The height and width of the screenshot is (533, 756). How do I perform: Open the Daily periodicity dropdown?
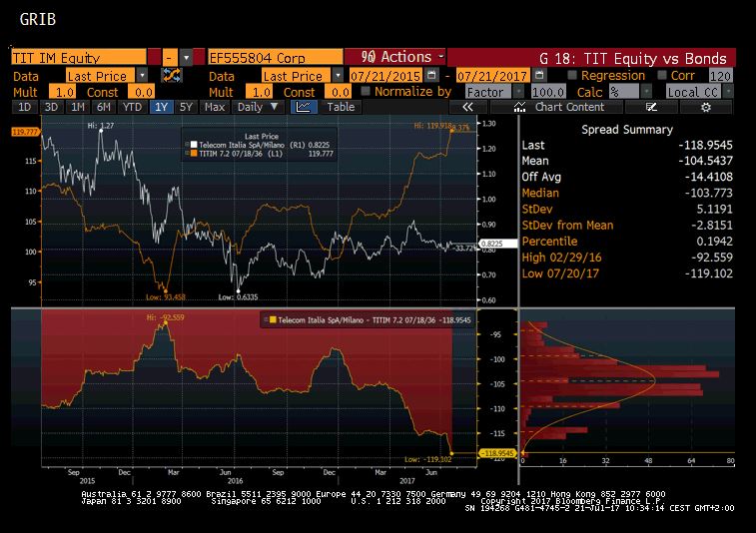pyautogui.click(x=257, y=107)
